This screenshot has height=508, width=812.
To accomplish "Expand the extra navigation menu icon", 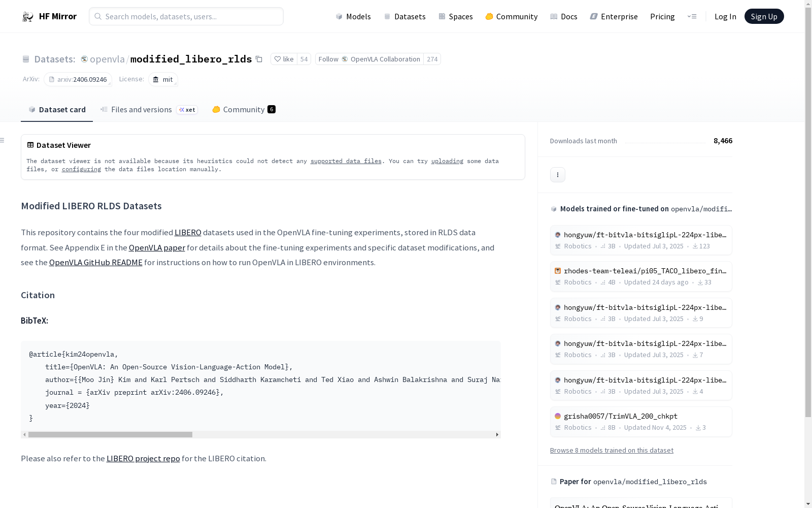I will (x=692, y=16).
